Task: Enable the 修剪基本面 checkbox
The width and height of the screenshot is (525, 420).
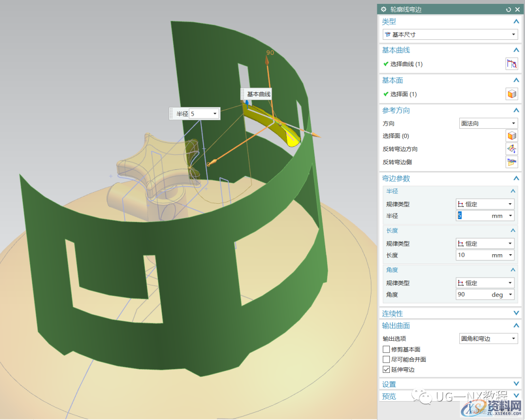Action: (386, 350)
